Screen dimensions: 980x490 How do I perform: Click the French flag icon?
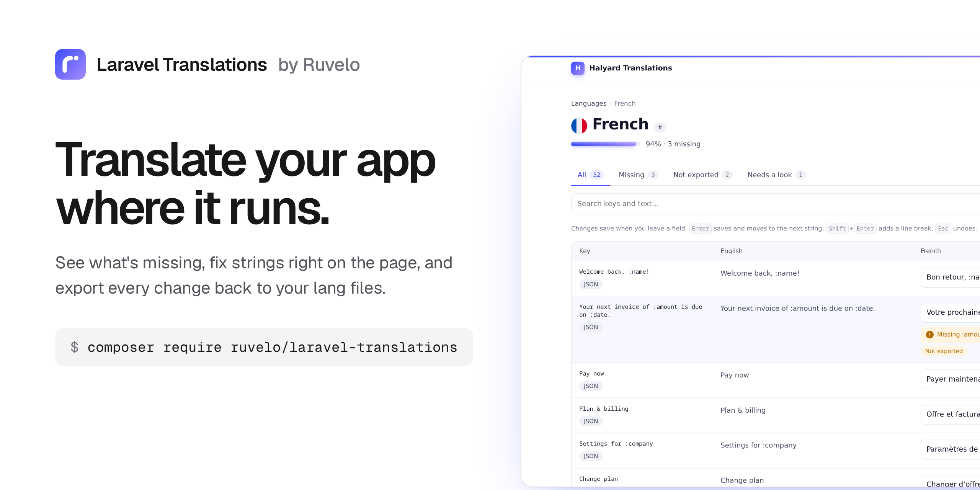click(579, 125)
